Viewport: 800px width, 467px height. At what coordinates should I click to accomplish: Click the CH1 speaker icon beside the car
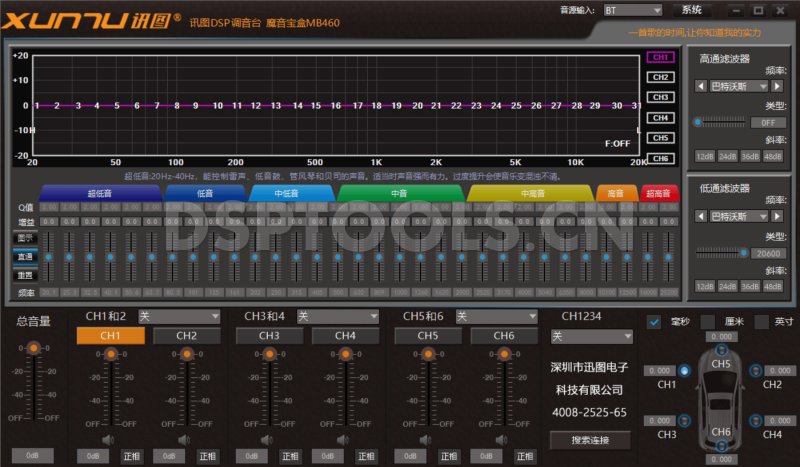(685, 371)
